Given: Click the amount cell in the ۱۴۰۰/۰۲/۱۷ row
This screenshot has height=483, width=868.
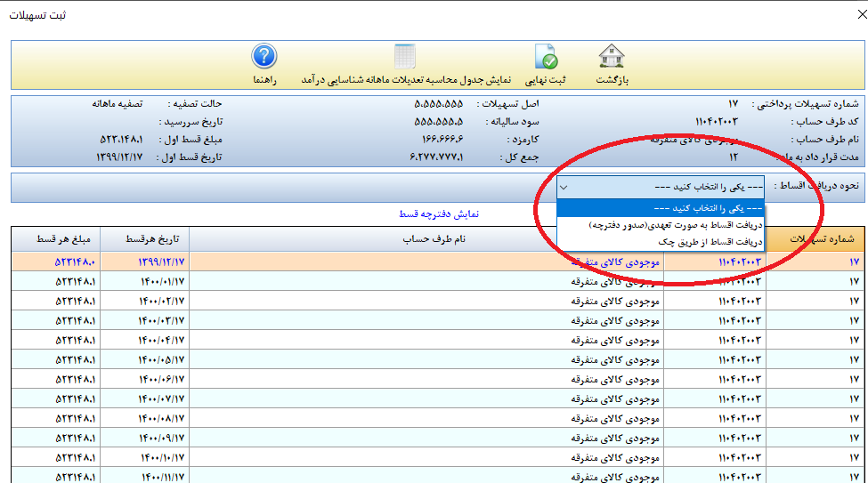Looking at the screenshot, I should coord(56,302).
